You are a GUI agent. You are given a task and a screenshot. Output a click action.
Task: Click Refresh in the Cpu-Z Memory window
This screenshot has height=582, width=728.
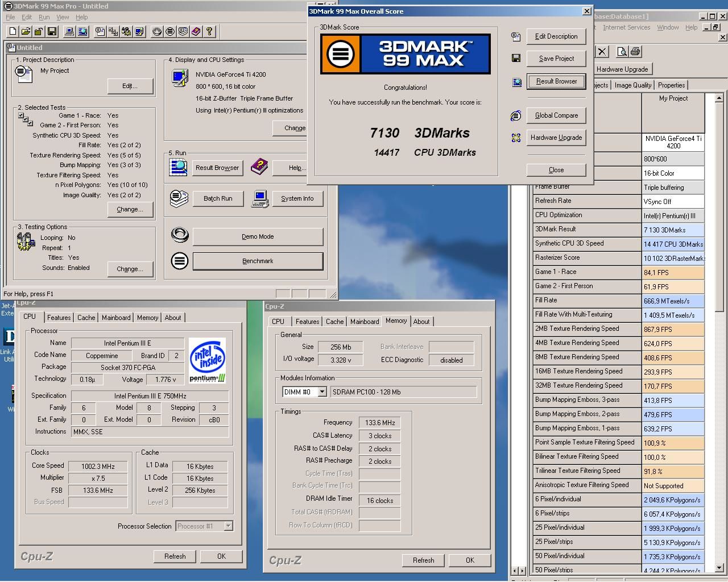tap(423, 560)
